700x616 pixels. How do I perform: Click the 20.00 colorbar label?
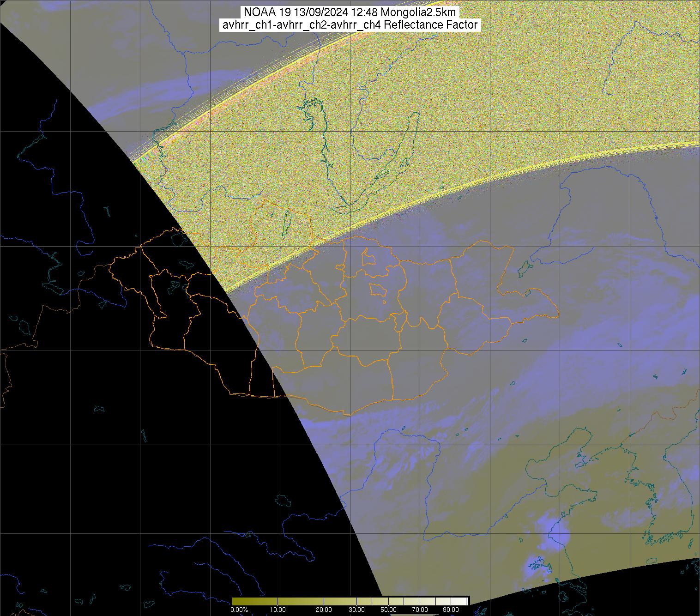[324, 610]
